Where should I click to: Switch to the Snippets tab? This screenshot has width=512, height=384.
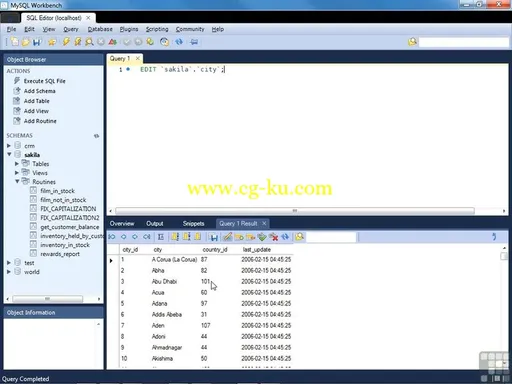pos(193,223)
